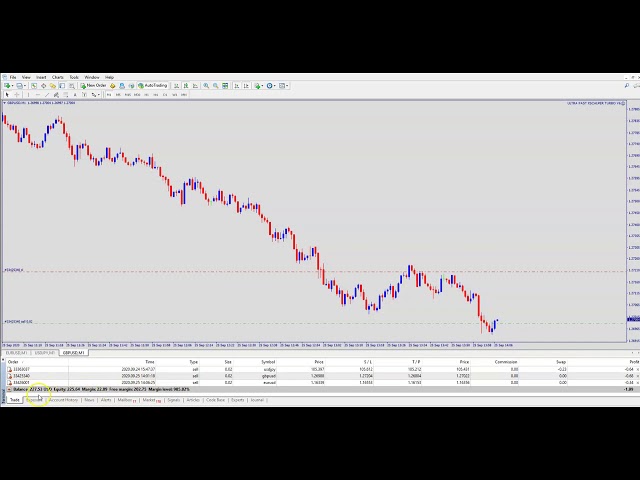Image resolution: width=640 pixels, height=480 pixels.
Task: Sort orders by the Symbol column header
Action: coord(268,362)
